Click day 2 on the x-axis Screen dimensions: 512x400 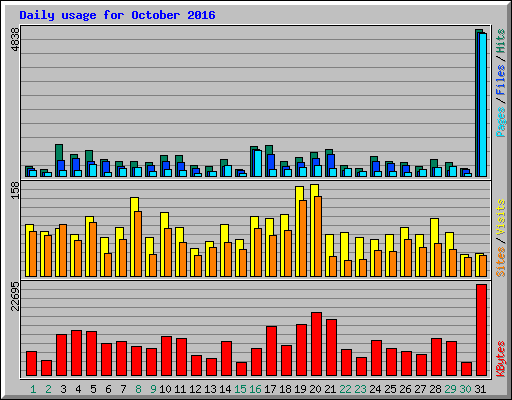coord(48,389)
